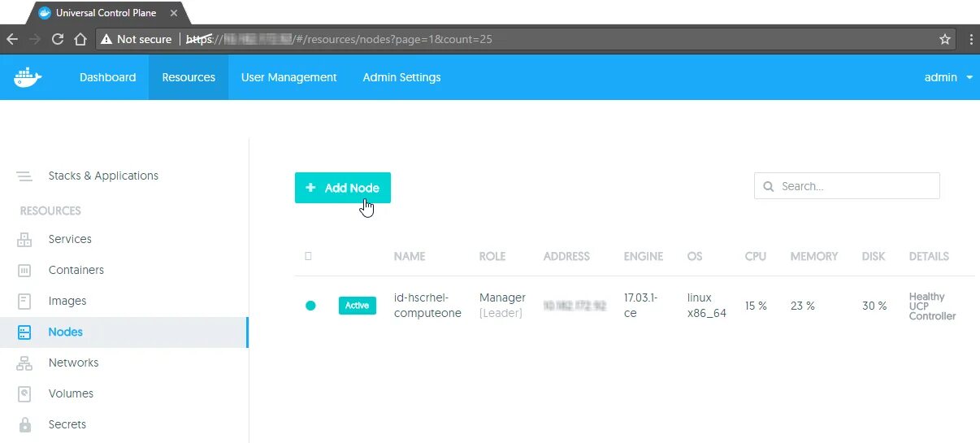Select all nodes checkbox in header

tap(308, 256)
